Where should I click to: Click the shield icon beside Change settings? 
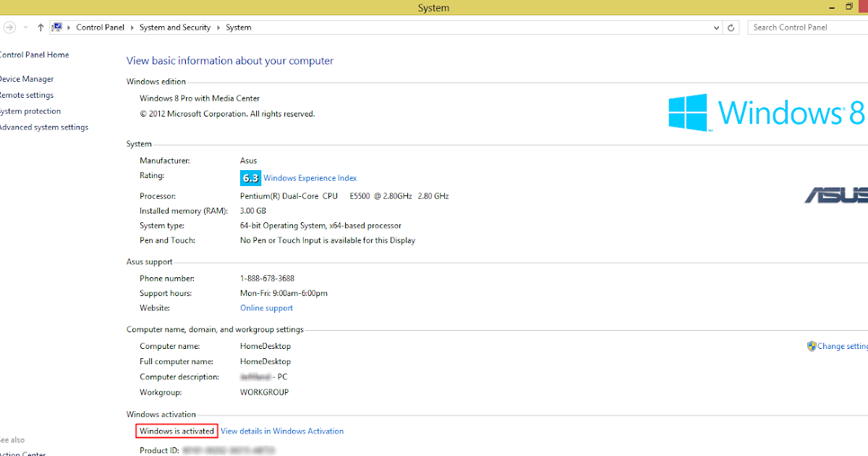[x=812, y=346]
